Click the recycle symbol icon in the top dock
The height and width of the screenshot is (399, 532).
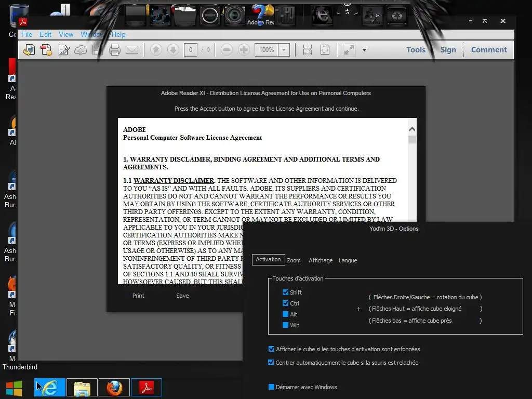[x=397, y=15]
